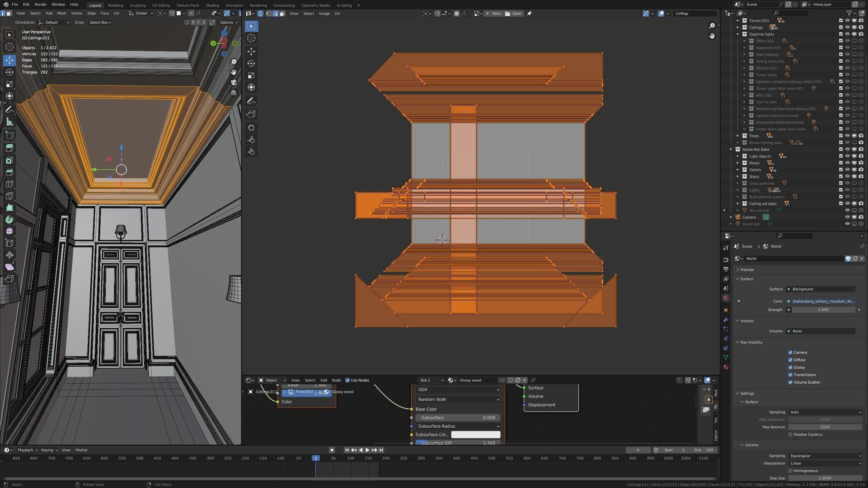Open the Options popover in 3D viewport
The height and width of the screenshot is (488, 868).
point(229,22)
